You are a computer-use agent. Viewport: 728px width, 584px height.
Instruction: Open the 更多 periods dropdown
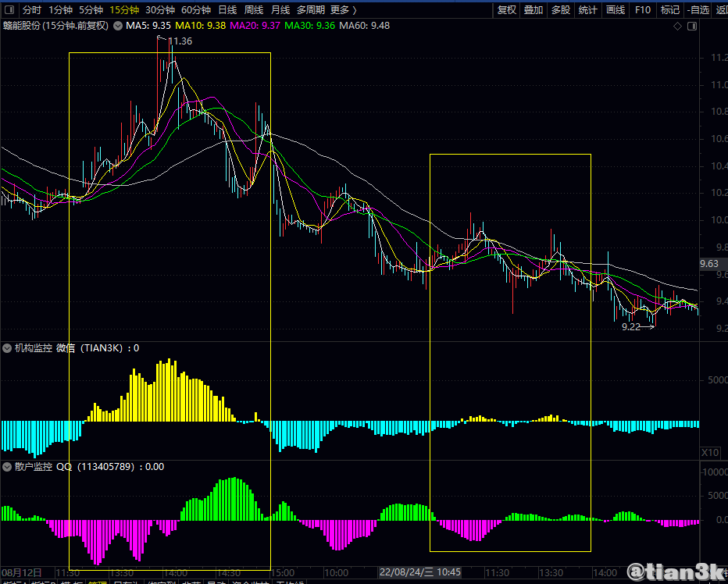tap(344, 9)
